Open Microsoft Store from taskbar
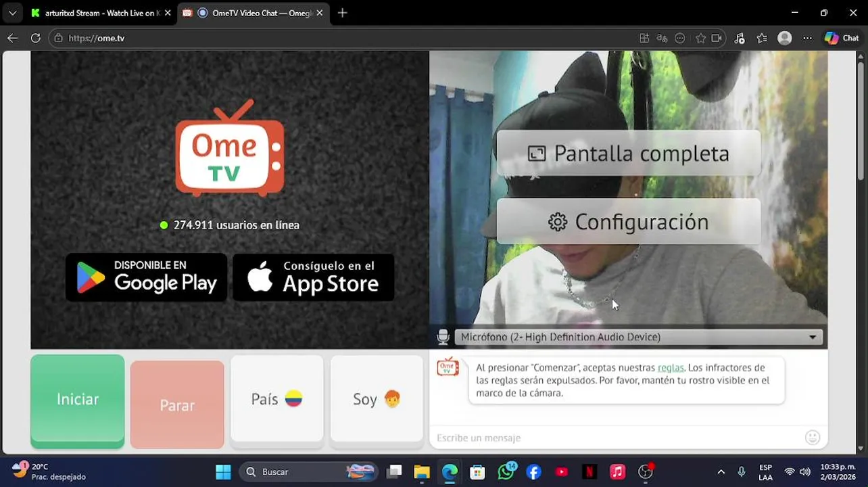This screenshot has height=487, width=868. coord(477,471)
